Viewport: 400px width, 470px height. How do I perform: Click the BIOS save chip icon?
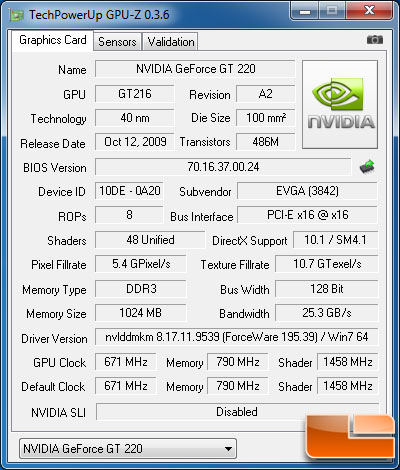pyautogui.click(x=367, y=167)
